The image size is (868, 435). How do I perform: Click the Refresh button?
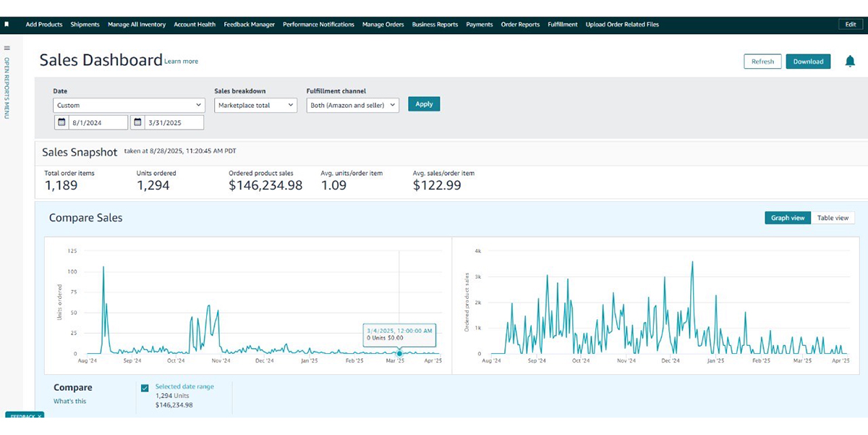click(762, 62)
